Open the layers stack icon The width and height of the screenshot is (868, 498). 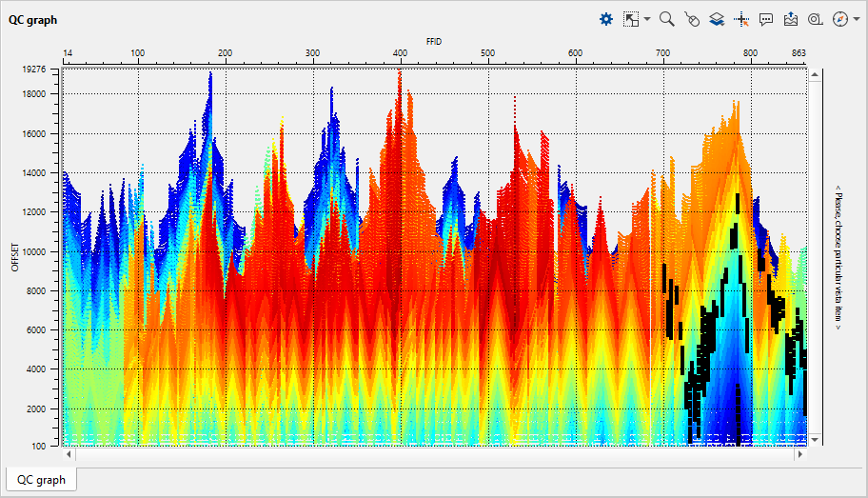pos(717,19)
